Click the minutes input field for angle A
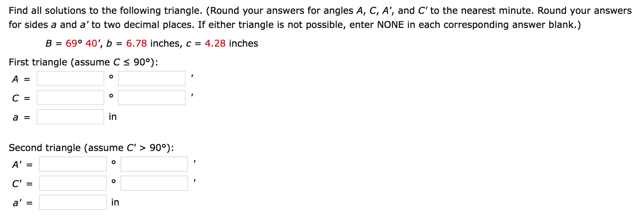The height and width of the screenshot is (215, 644). 151,78
